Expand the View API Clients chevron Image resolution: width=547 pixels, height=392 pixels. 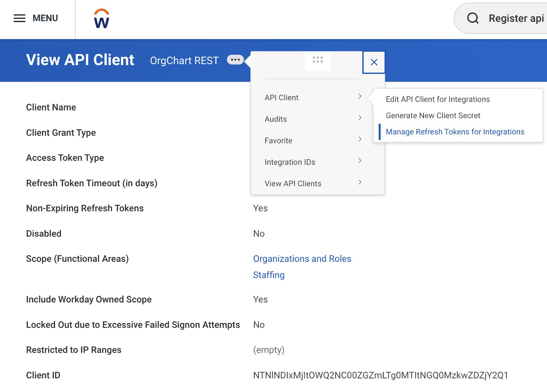click(x=360, y=183)
